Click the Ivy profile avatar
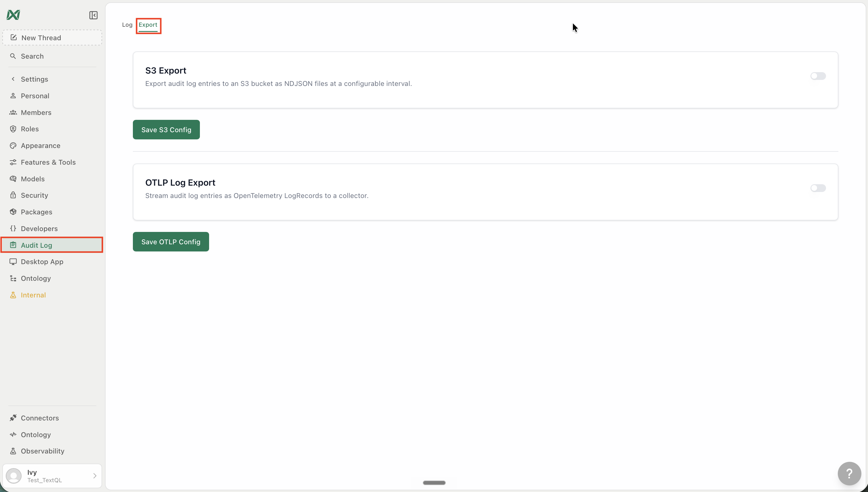 (14, 476)
